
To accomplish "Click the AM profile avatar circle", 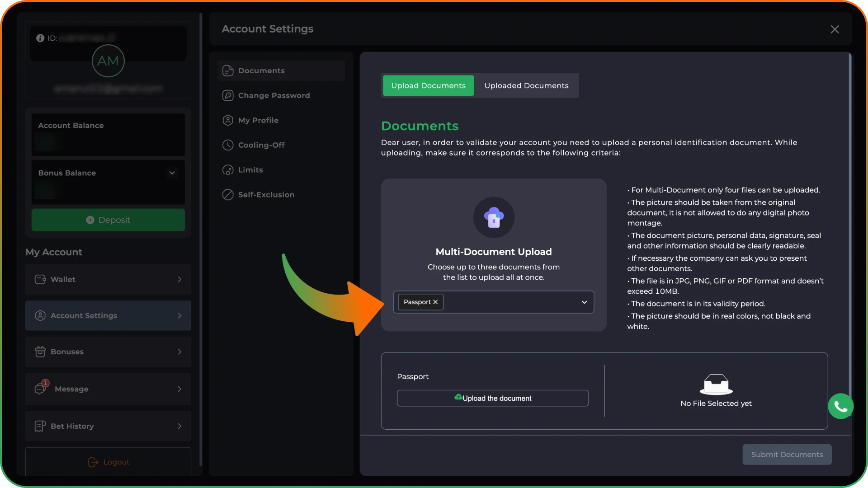I will click(108, 61).
